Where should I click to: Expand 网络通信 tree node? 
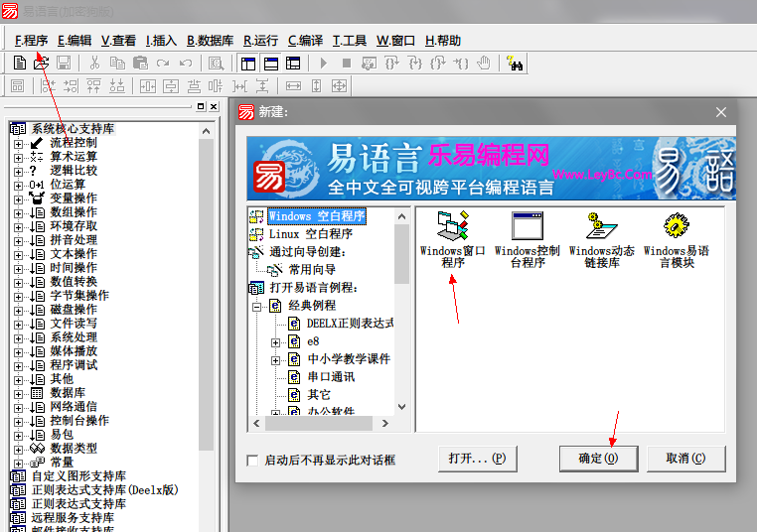18,408
